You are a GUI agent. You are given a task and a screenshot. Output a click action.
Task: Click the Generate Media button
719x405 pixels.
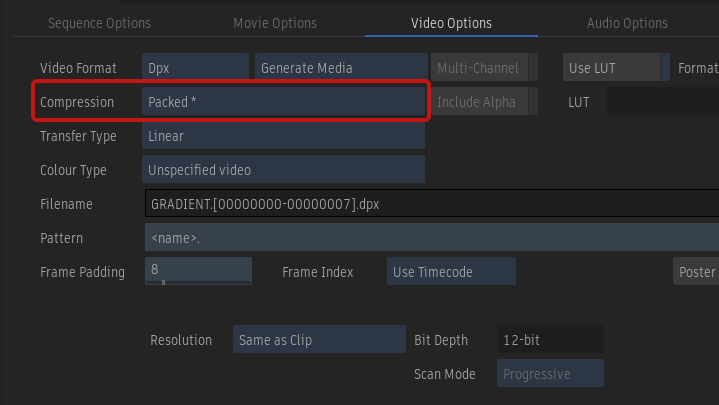click(x=340, y=68)
